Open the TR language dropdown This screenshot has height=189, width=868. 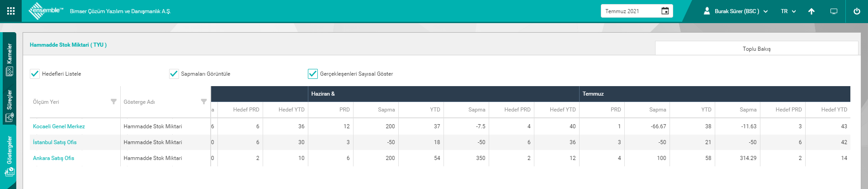click(x=788, y=11)
